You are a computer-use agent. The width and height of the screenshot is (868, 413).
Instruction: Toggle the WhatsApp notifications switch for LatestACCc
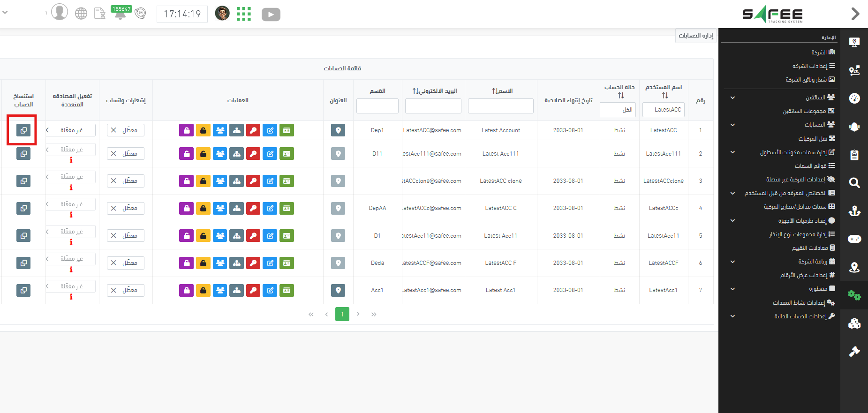125,208
